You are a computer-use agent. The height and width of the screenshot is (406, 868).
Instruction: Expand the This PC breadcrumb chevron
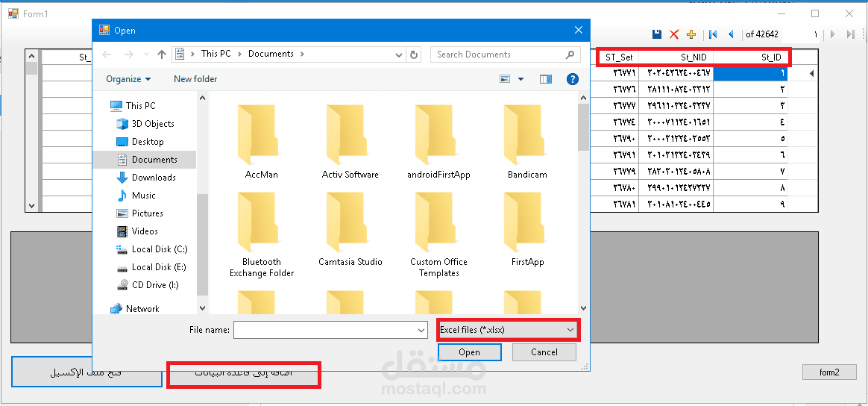click(x=239, y=54)
